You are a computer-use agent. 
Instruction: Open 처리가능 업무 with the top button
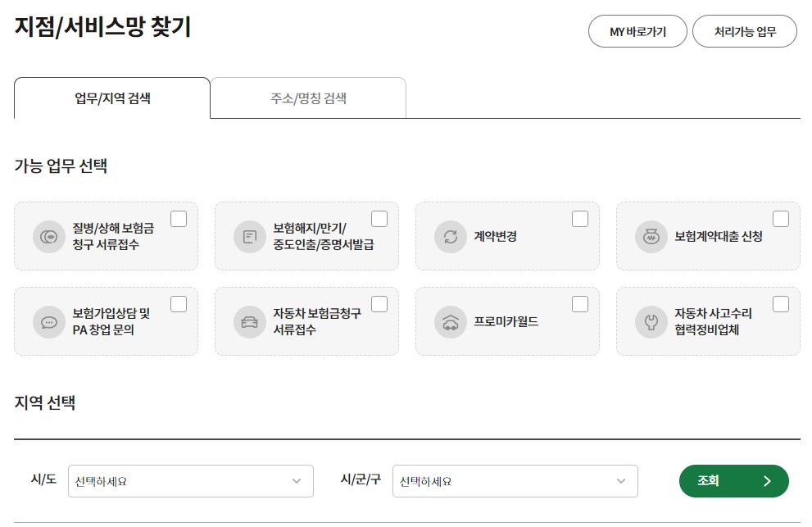pyautogui.click(x=745, y=31)
